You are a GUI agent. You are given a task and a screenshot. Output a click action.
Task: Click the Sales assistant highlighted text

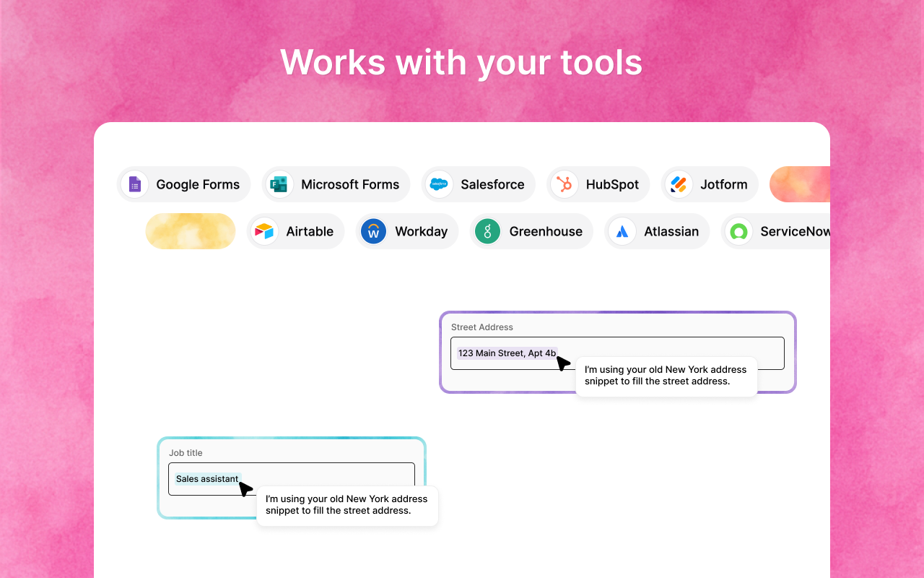coord(206,478)
